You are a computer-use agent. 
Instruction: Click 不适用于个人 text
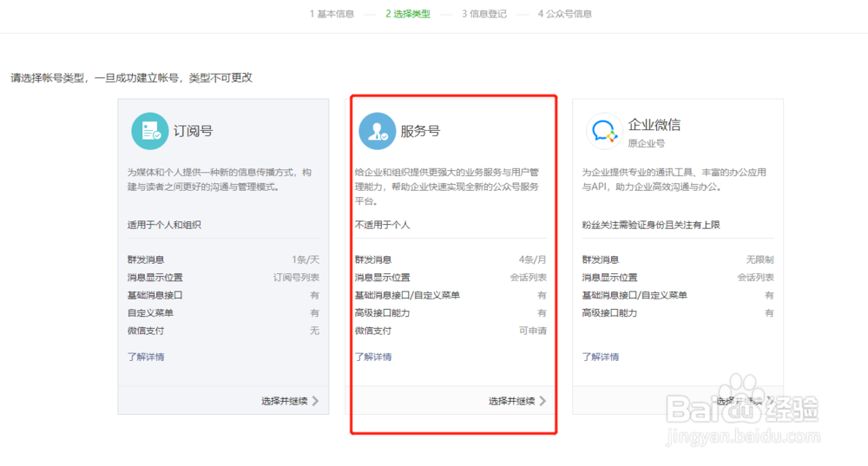click(x=383, y=225)
